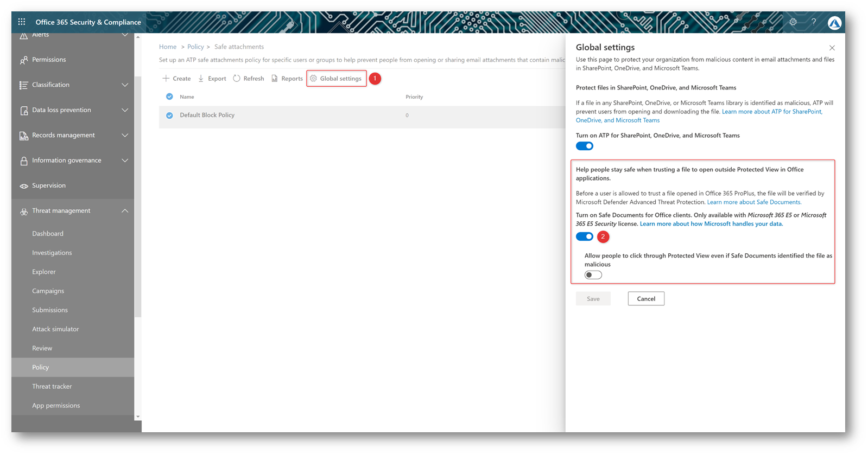
Task: Click the Alerts warning triangle icon
Action: point(23,36)
